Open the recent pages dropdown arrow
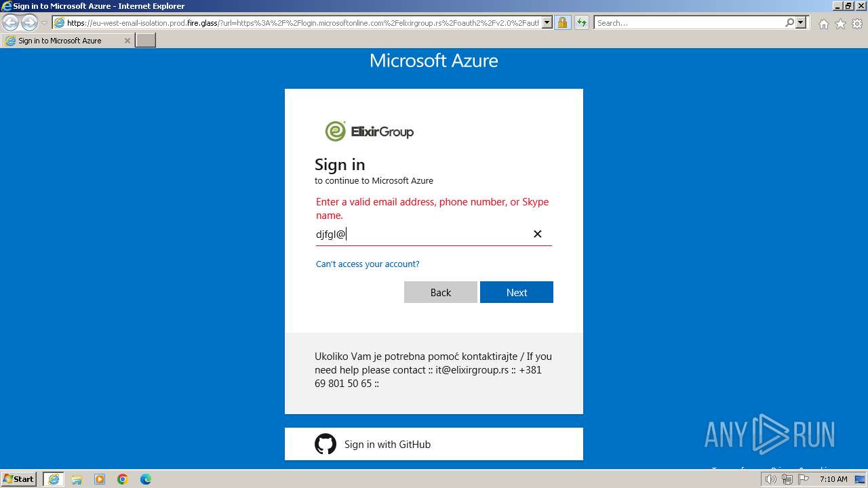Viewport: 868px width, 488px height. point(44,23)
